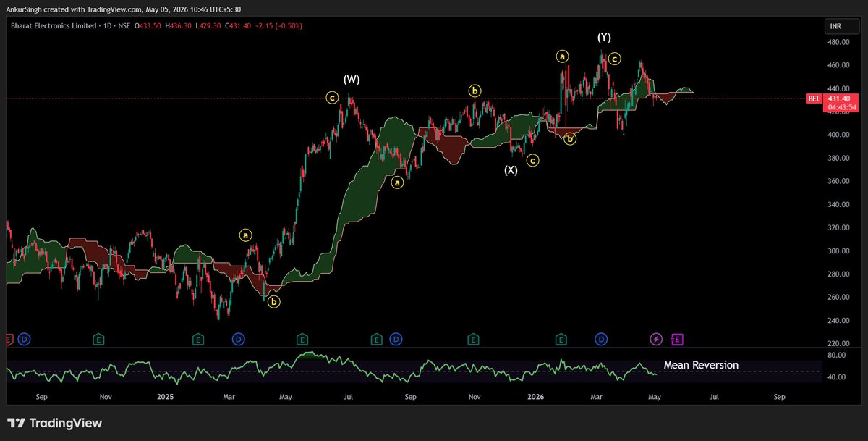Click circled wave label a near 470
Viewport: 868px width, 441px height.
tap(561, 55)
